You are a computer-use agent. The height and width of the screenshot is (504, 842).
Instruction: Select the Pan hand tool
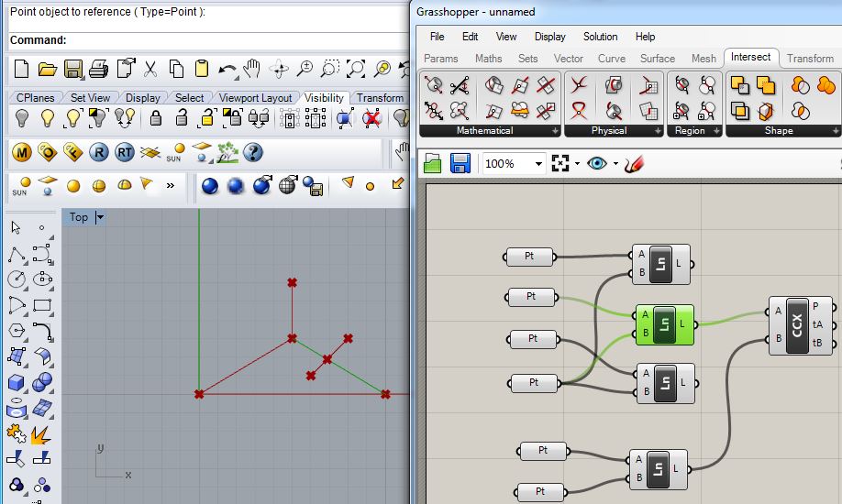[x=252, y=69]
